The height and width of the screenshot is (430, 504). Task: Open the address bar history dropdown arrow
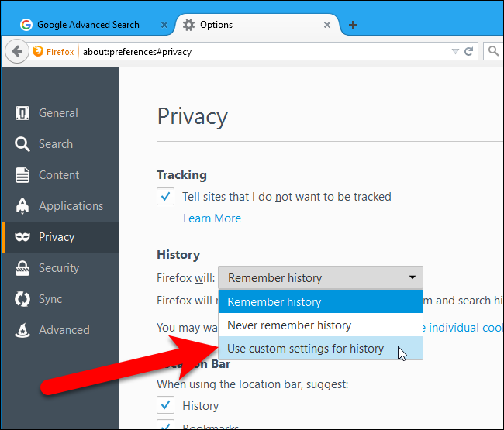pos(455,51)
